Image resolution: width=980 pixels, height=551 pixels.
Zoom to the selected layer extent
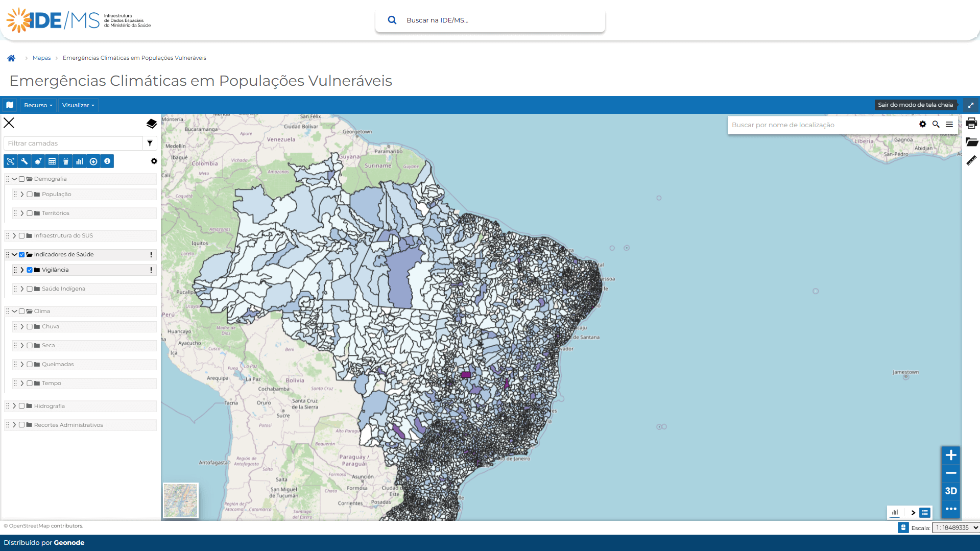(x=11, y=161)
